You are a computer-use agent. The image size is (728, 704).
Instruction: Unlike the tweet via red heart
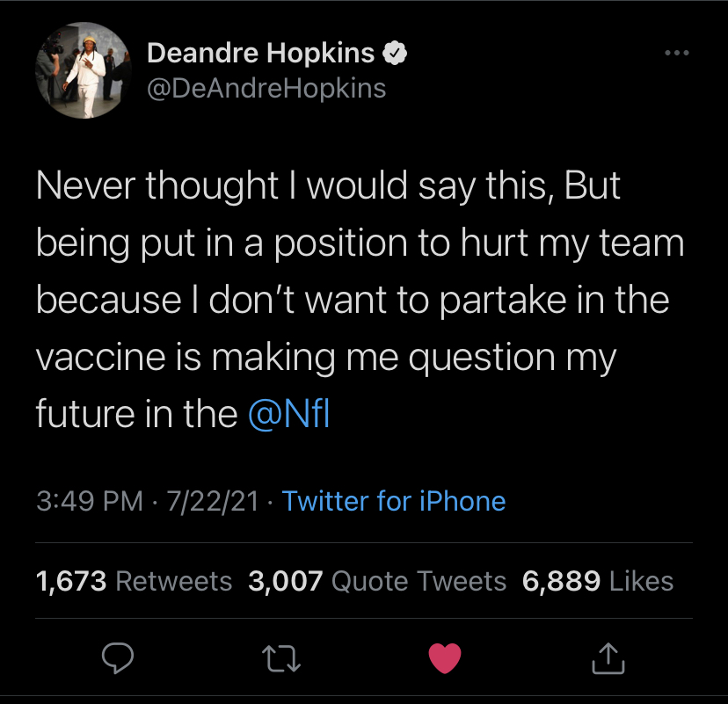(x=444, y=657)
